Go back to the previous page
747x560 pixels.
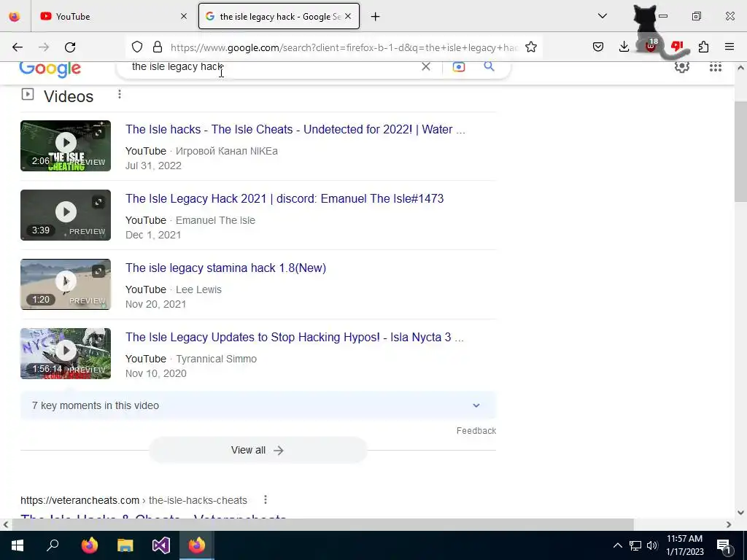point(18,47)
